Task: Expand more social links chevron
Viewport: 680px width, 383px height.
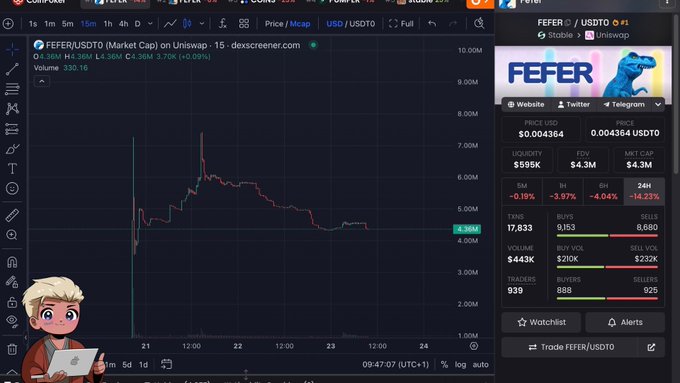Action: pyautogui.click(x=658, y=105)
